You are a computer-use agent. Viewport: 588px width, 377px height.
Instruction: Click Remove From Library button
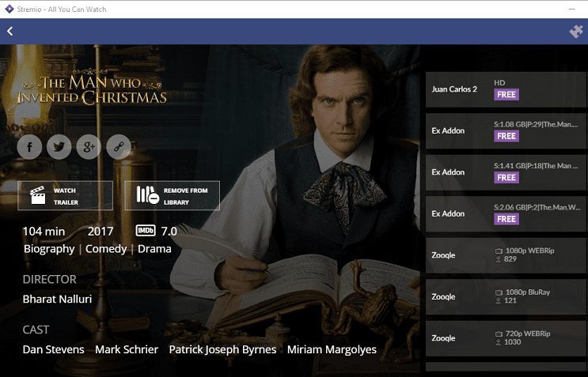tap(172, 196)
